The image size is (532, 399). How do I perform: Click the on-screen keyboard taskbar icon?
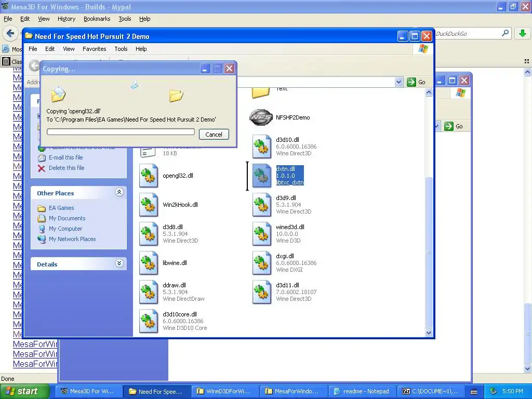474,392
